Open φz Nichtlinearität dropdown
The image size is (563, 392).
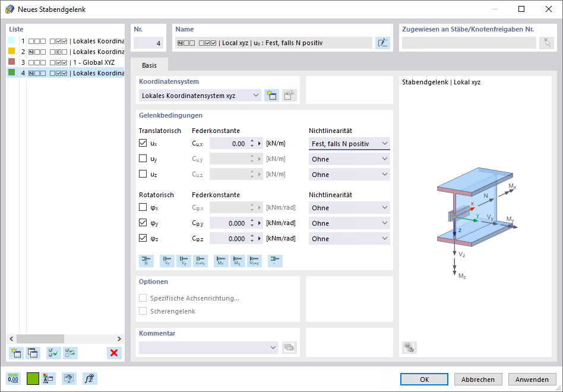pos(349,239)
